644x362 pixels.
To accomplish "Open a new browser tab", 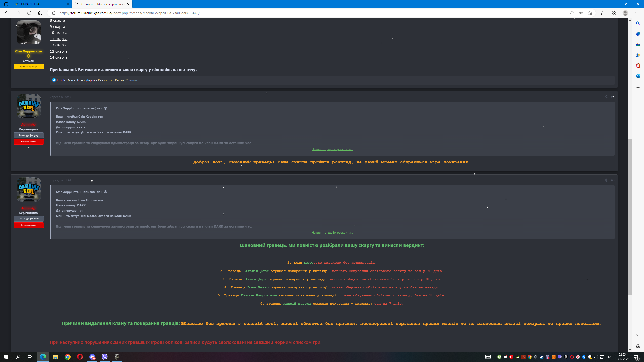I will point(137,4).
